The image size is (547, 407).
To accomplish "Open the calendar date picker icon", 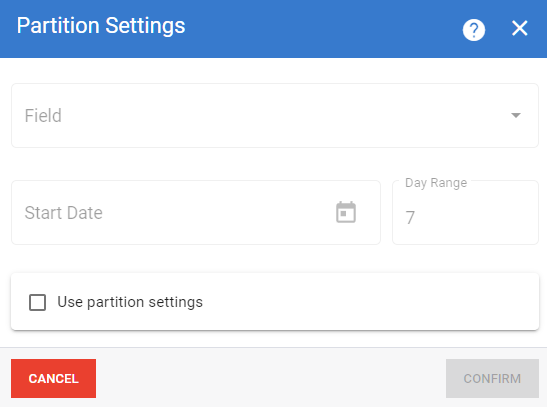I will pos(346,212).
